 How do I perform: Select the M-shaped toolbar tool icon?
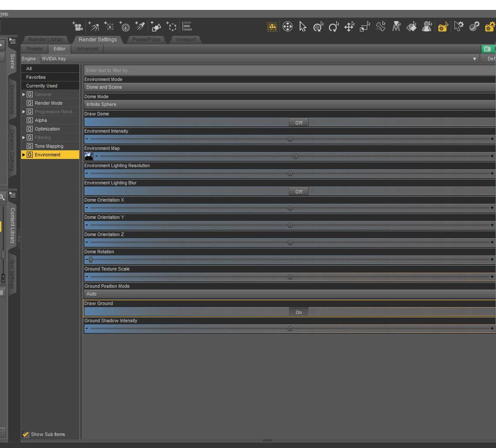[396, 27]
